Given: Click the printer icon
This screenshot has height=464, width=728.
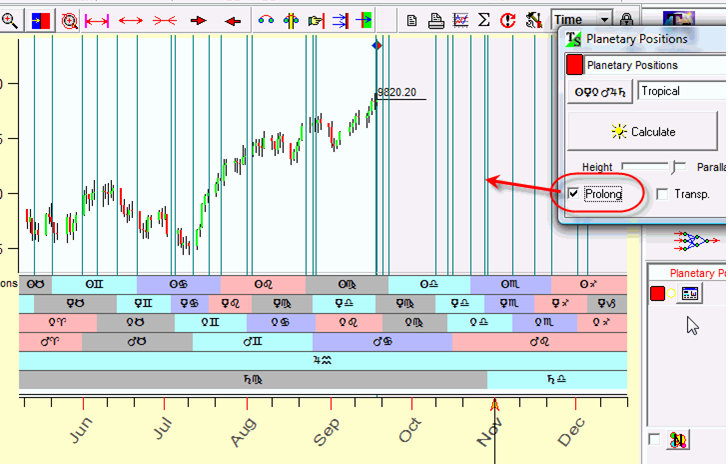Looking at the screenshot, I should [x=436, y=20].
